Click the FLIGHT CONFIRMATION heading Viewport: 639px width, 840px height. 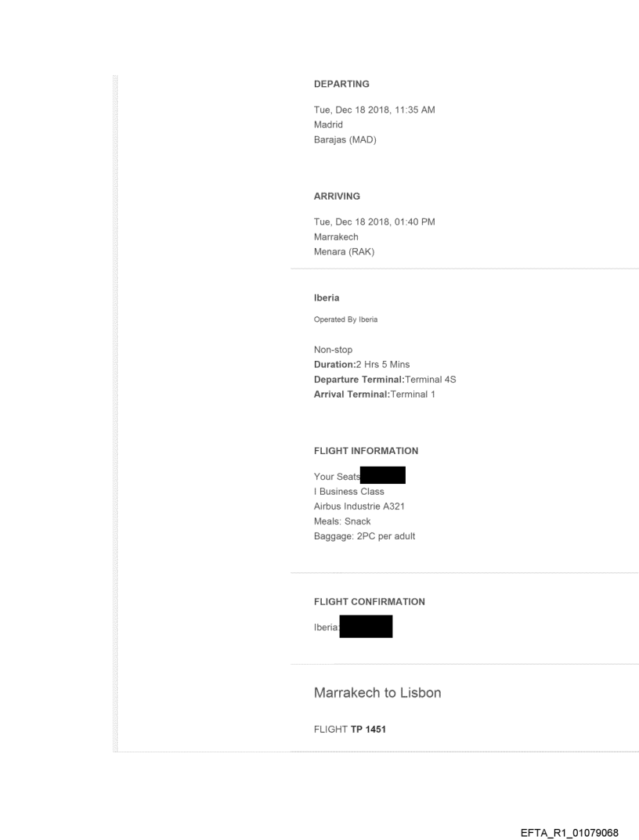click(x=369, y=602)
